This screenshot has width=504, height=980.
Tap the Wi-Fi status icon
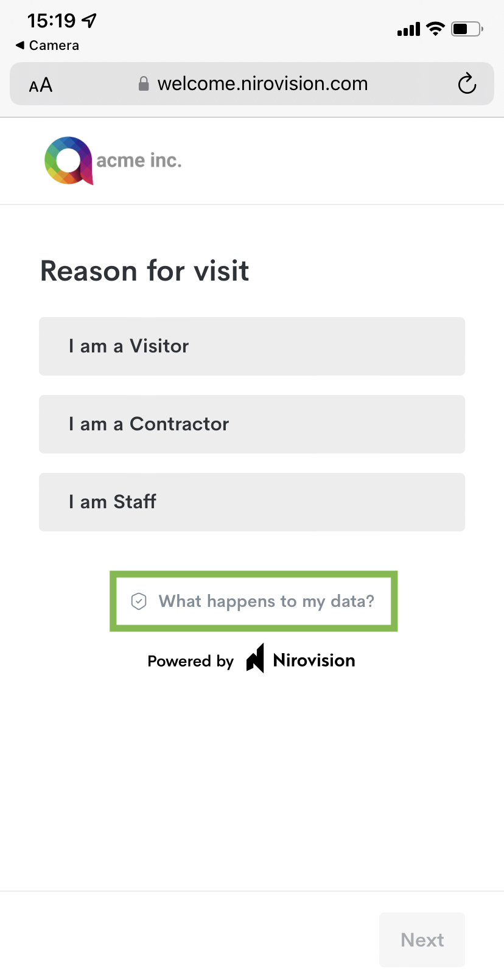pyautogui.click(x=435, y=29)
